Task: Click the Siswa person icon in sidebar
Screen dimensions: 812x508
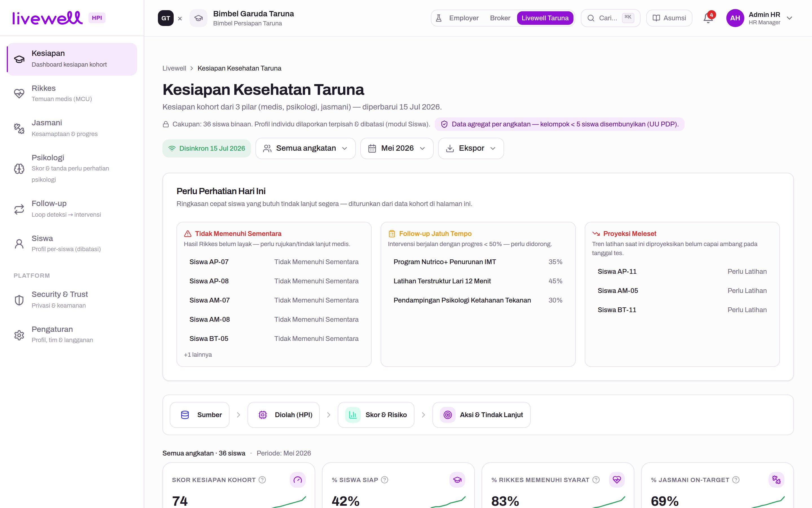Action: click(19, 244)
